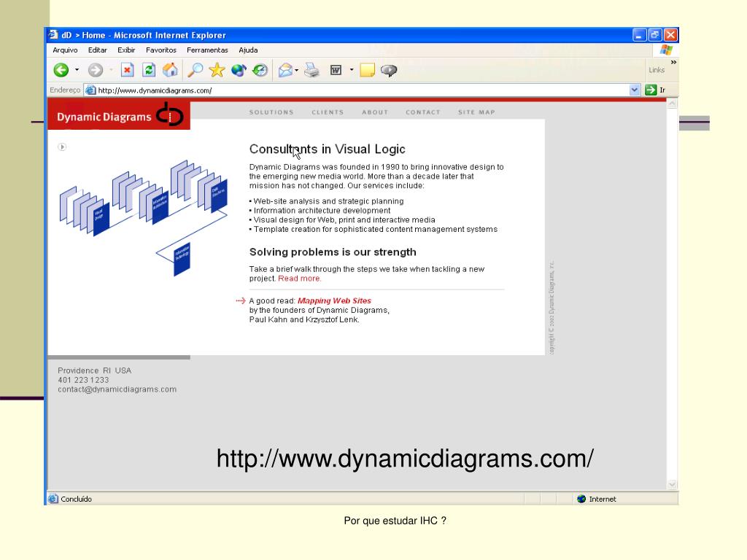Expand the Mail button dropdown arrow

point(296,70)
